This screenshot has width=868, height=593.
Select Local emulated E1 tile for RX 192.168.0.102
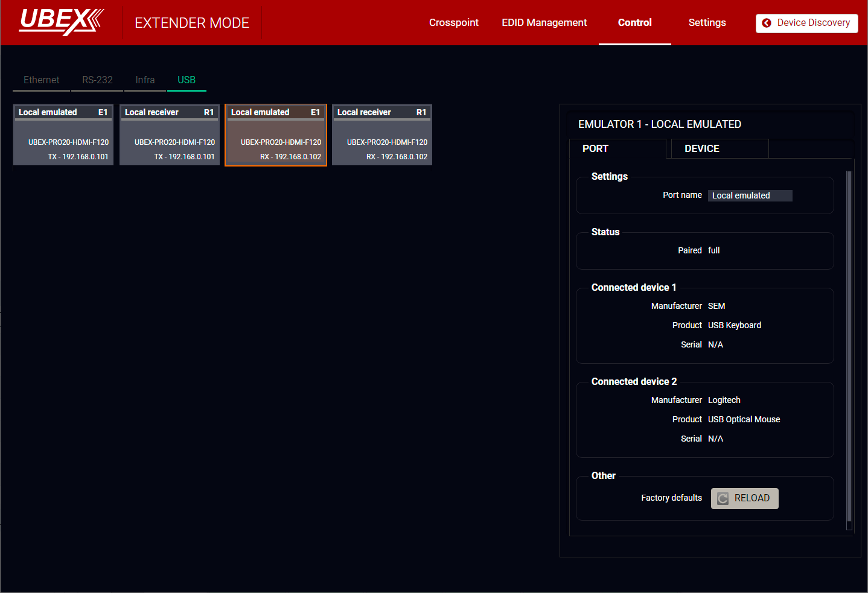coord(276,135)
